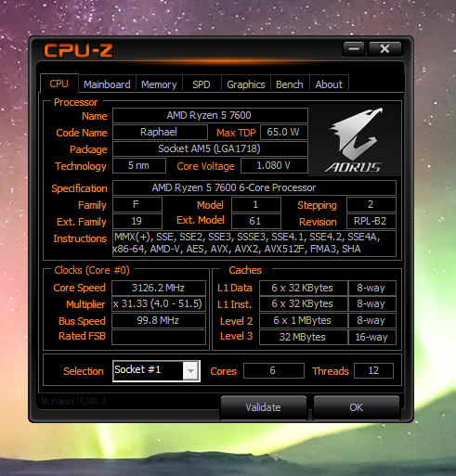The width and height of the screenshot is (456, 476).
Task: Click the Ext. Family value 19
Action: pos(137,221)
